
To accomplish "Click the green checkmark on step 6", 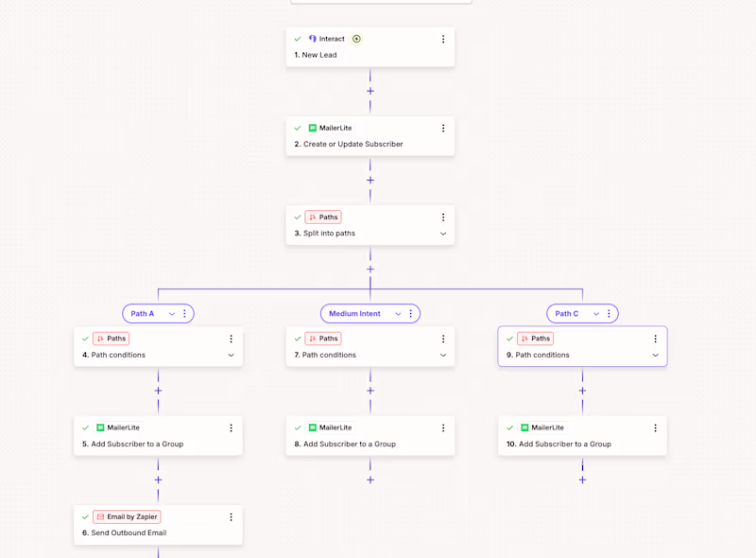I will click(85, 517).
